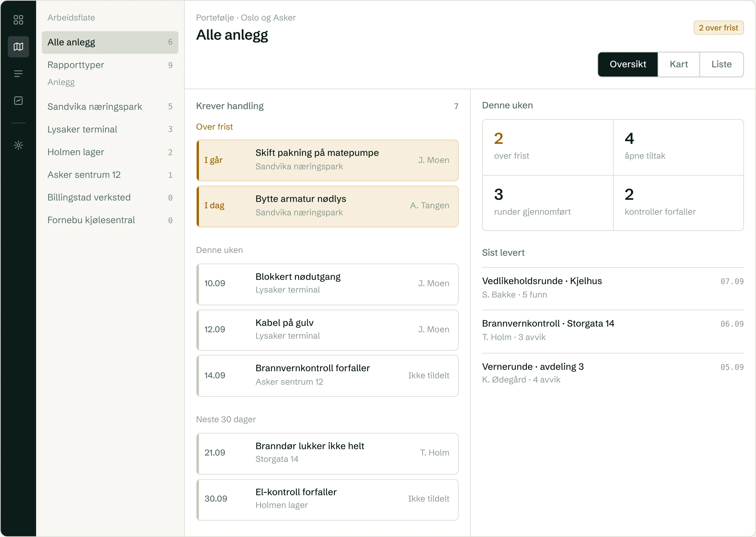Open Fornebu kjølesentral in the sidebar

tap(110, 220)
